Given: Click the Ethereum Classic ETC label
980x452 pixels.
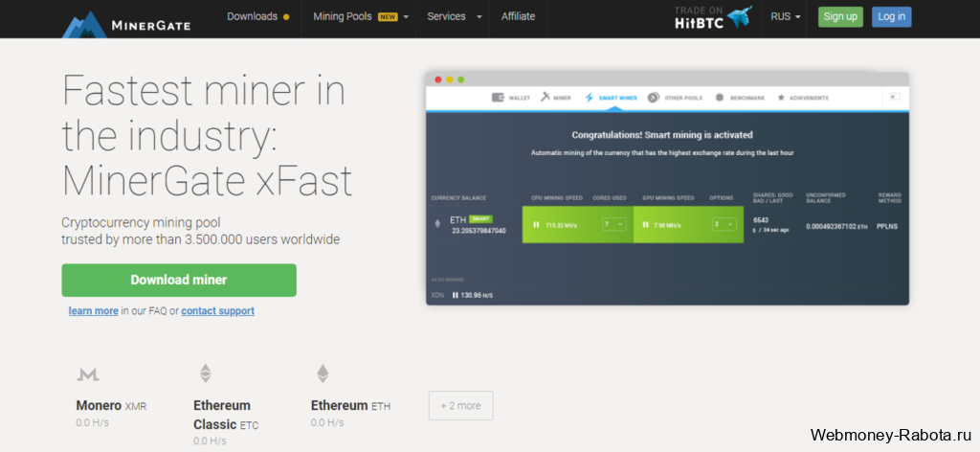Looking at the screenshot, I should (x=226, y=415).
